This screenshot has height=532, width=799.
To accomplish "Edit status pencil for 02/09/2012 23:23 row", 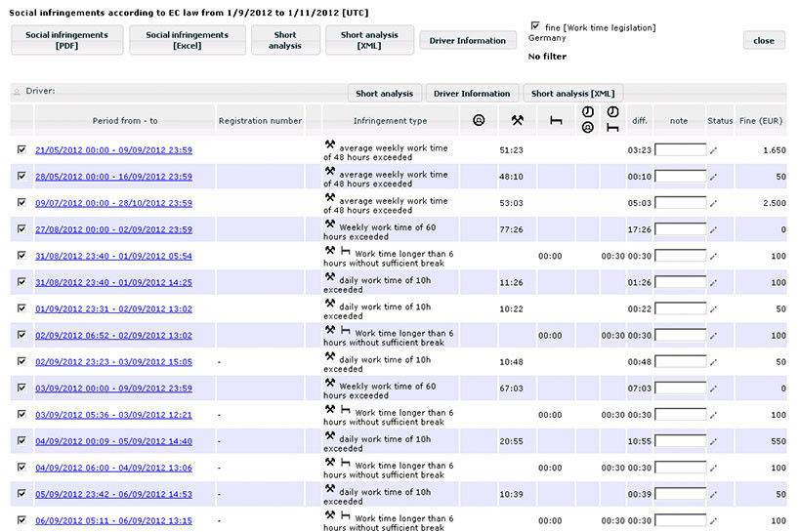I will click(713, 362).
